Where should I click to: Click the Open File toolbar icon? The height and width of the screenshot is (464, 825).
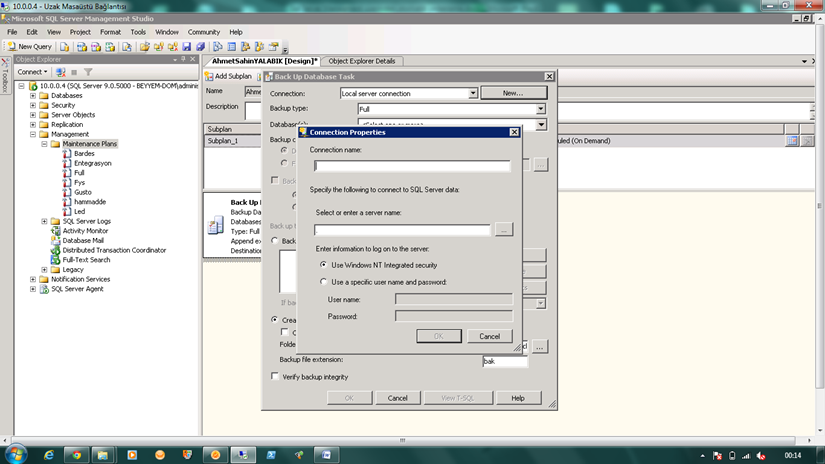pos(145,47)
